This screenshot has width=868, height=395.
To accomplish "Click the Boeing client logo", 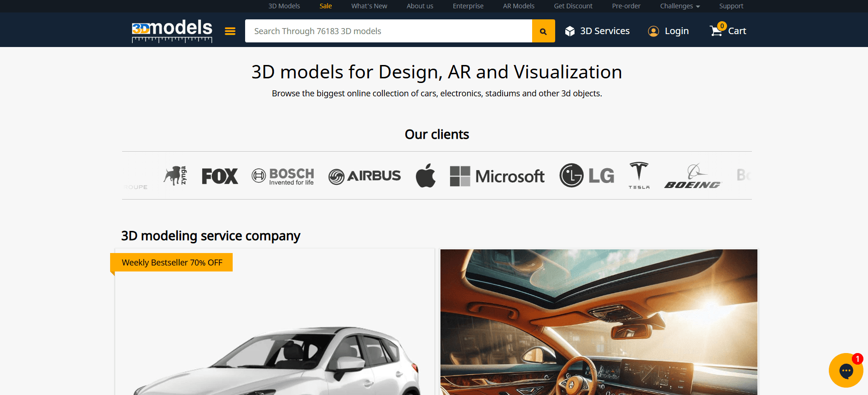I will [x=692, y=176].
